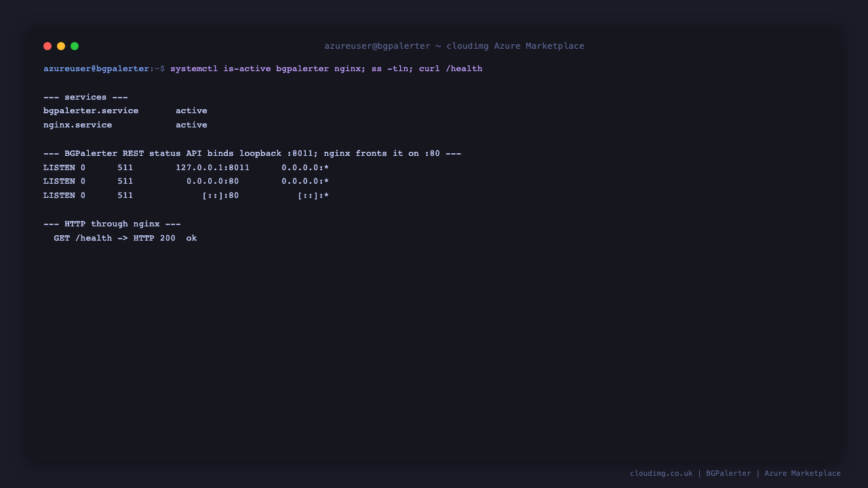The width and height of the screenshot is (868, 488).
Task: Click the local address '0.0.0.0:80'
Action: pyautogui.click(x=213, y=182)
